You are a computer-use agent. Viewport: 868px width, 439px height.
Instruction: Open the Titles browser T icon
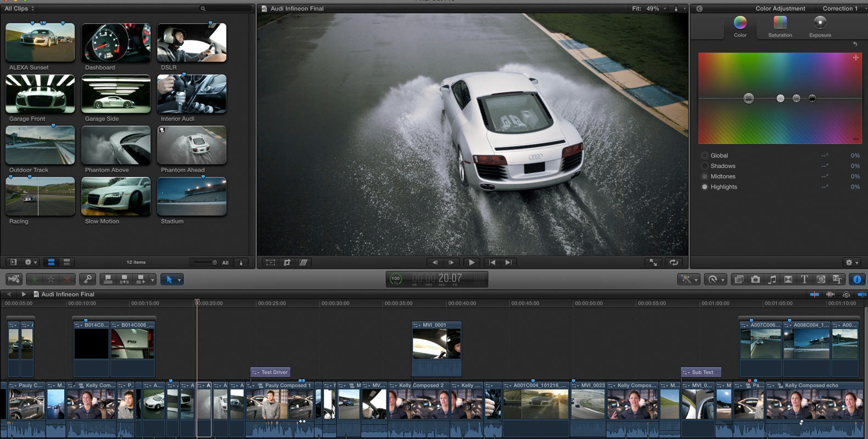tap(804, 279)
